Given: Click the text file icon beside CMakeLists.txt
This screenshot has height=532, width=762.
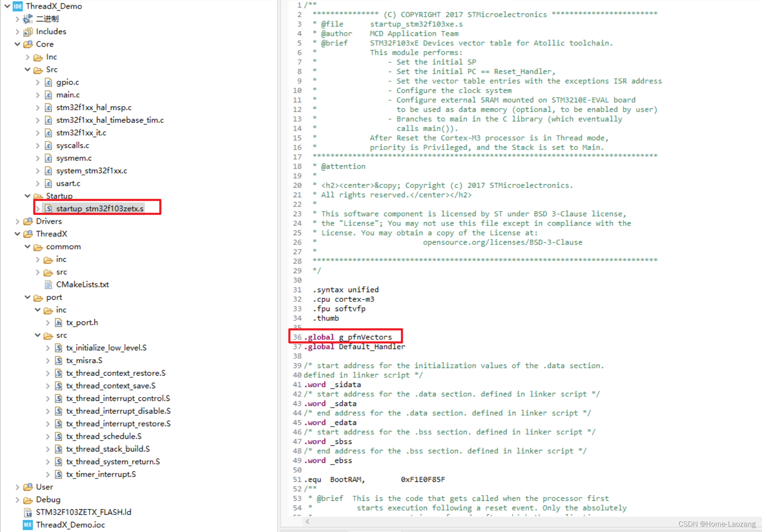Looking at the screenshot, I should pyautogui.click(x=48, y=285).
